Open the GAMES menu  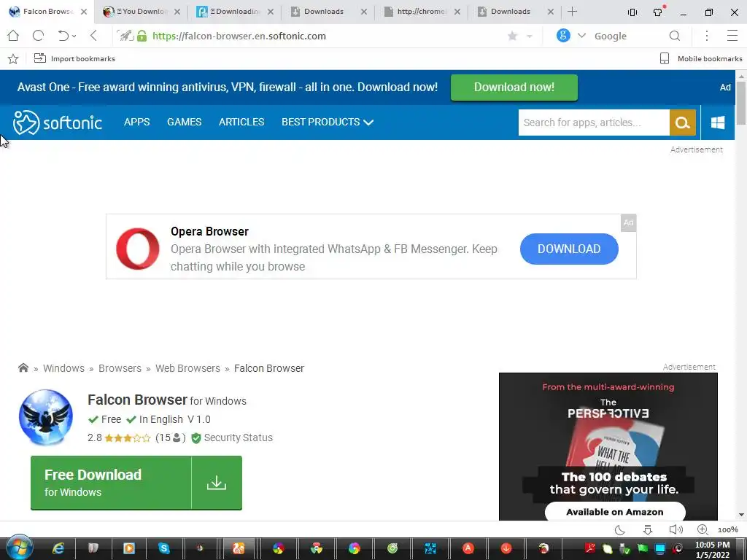click(185, 122)
